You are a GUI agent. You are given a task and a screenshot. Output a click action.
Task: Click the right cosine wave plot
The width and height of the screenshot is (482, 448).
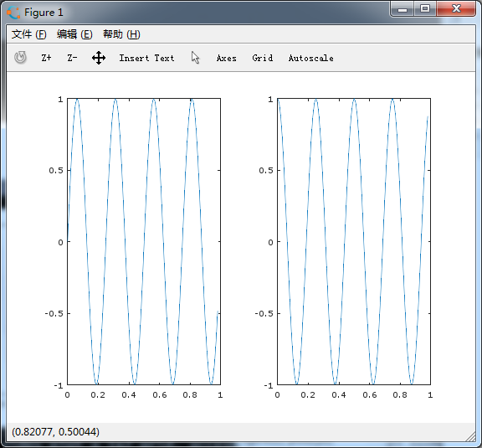354,241
